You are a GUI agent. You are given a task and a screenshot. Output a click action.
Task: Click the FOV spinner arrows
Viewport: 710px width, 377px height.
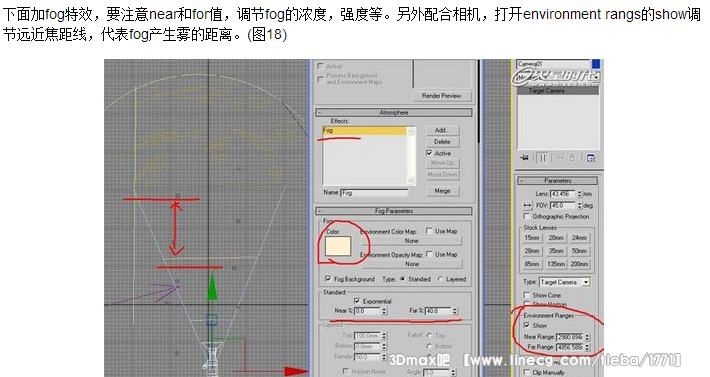click(x=579, y=205)
